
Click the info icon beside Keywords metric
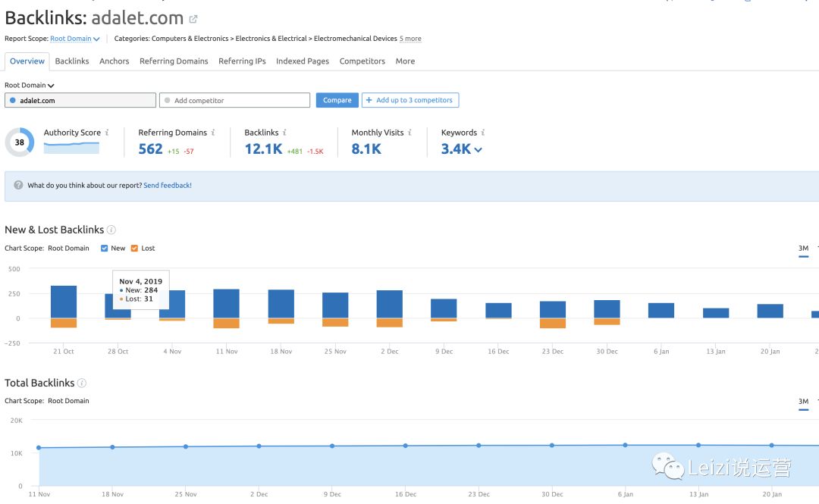tap(482, 133)
